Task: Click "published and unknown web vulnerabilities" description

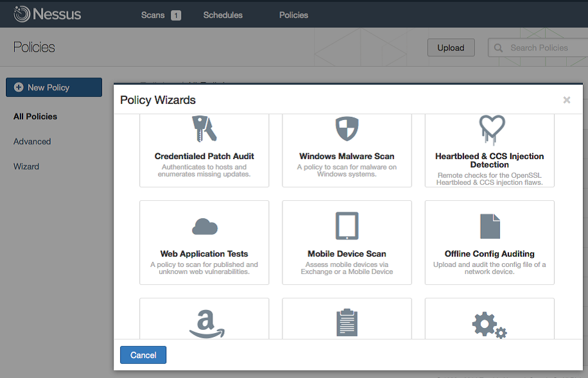Action: [204, 268]
